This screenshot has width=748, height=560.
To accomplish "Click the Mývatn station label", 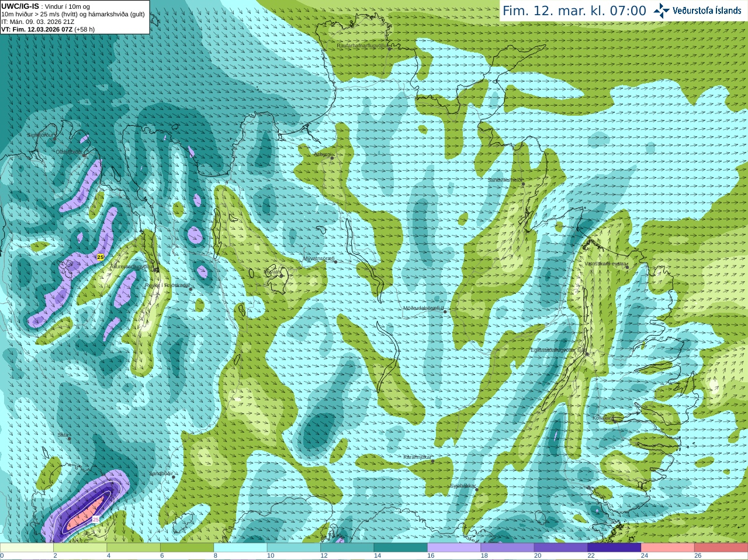I will coord(272,272).
